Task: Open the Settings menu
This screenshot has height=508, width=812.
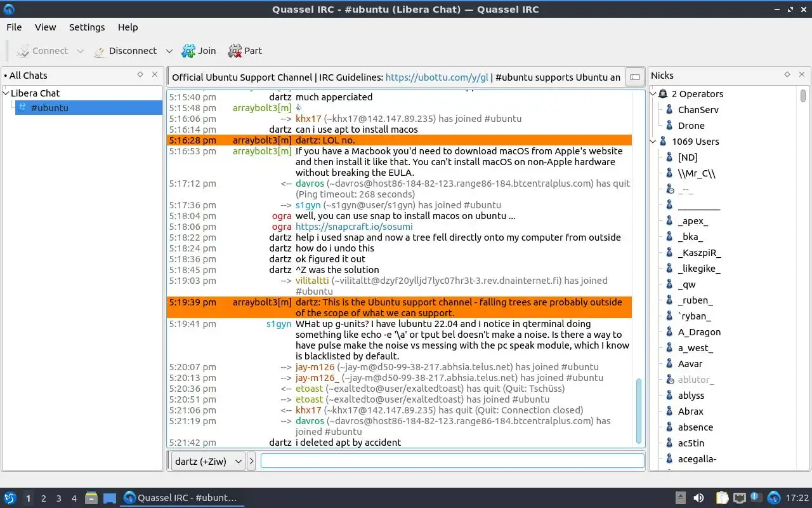Action: [87, 27]
